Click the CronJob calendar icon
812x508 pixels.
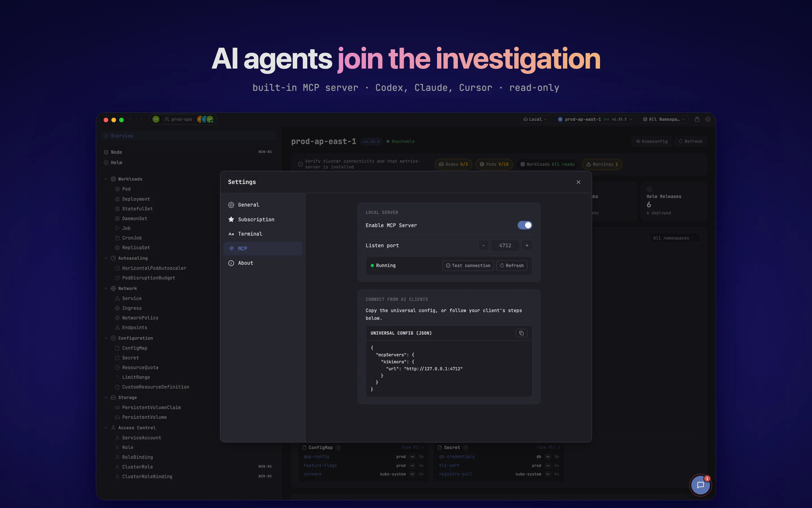click(x=118, y=238)
